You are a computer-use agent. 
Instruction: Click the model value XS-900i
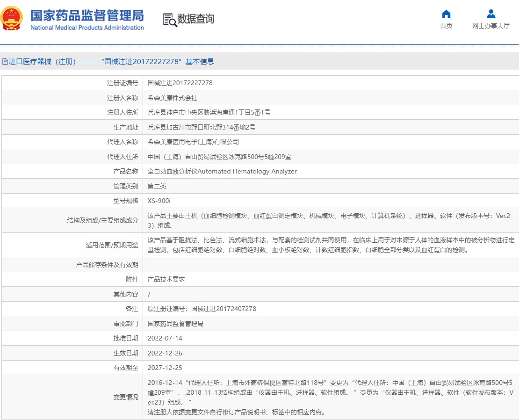tap(159, 201)
